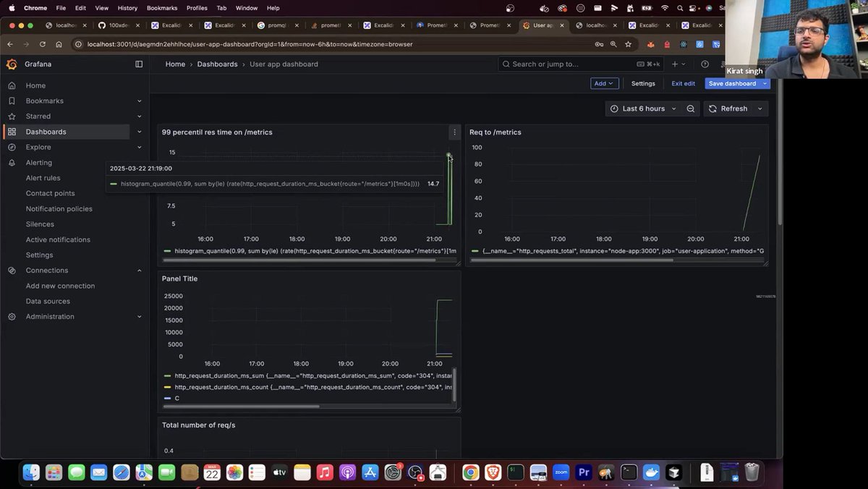
Task: Open Zoom app from the dock
Action: (x=561, y=472)
